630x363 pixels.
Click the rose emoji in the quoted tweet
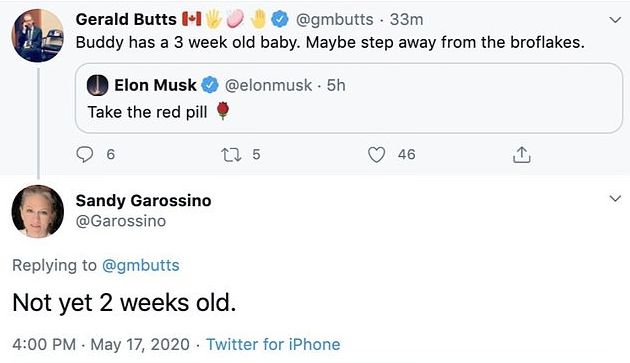point(223,111)
